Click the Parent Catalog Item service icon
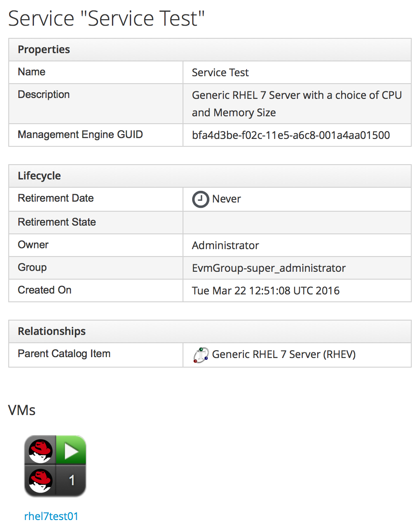The image size is (420, 527). [200, 355]
